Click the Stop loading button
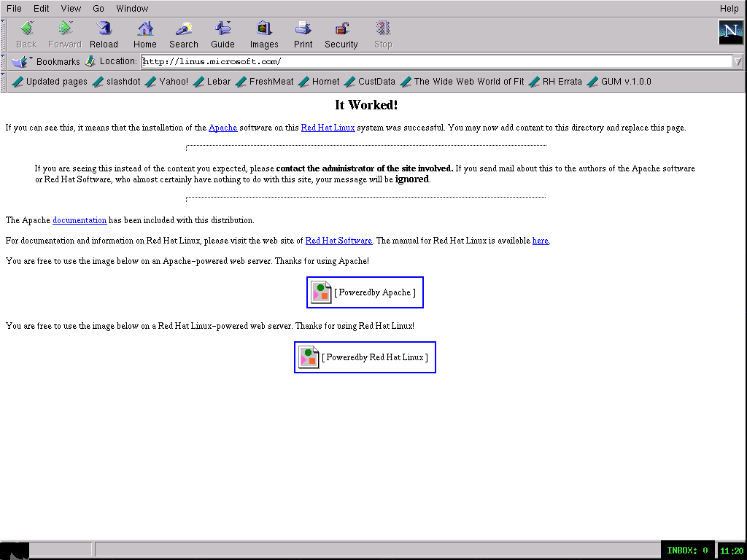Screen dimensions: 747x560 (383, 35)
